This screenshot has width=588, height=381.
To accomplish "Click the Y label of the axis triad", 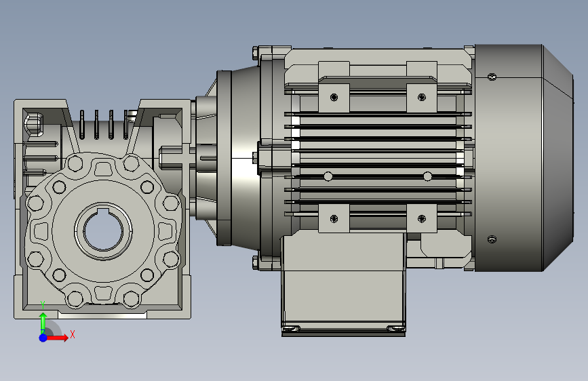I will click(x=43, y=305).
